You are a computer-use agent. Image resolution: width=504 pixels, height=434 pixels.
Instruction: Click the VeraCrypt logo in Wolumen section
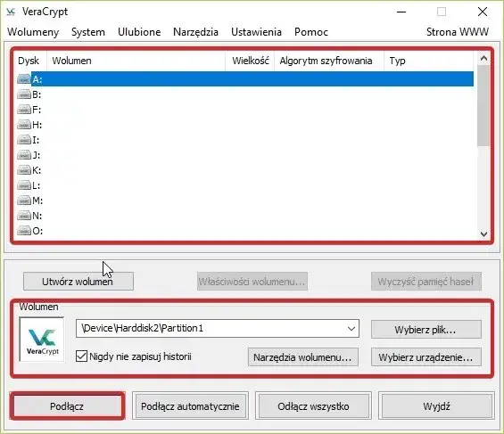coord(42,340)
